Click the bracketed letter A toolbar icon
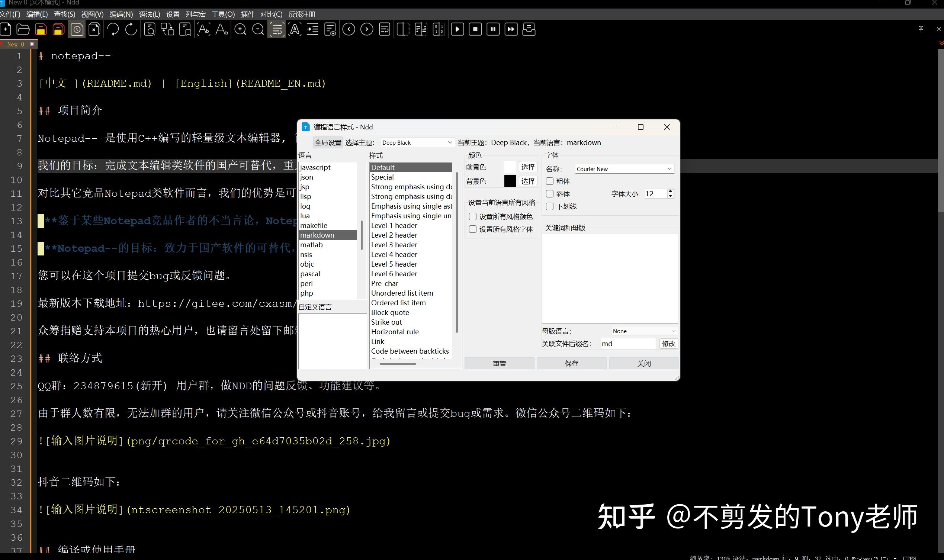Screen dimensions: 944x560 click(295, 29)
